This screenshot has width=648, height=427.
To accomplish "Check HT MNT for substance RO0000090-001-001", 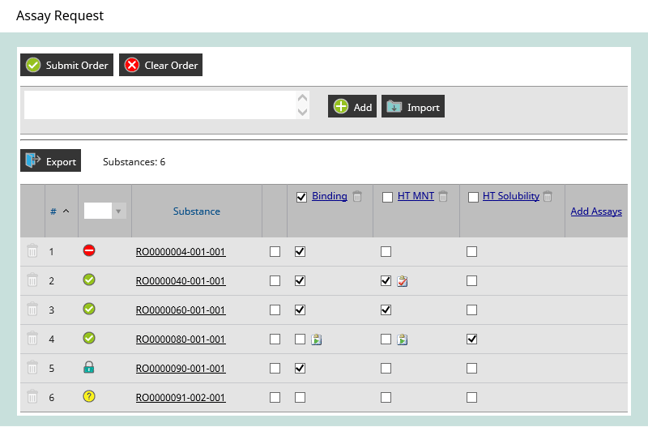I will pos(386,368).
